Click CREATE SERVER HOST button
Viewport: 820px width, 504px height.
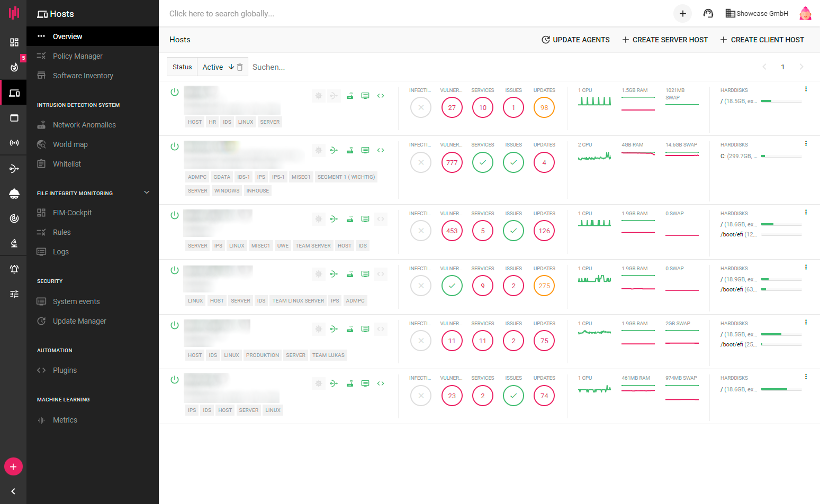pyautogui.click(x=665, y=40)
